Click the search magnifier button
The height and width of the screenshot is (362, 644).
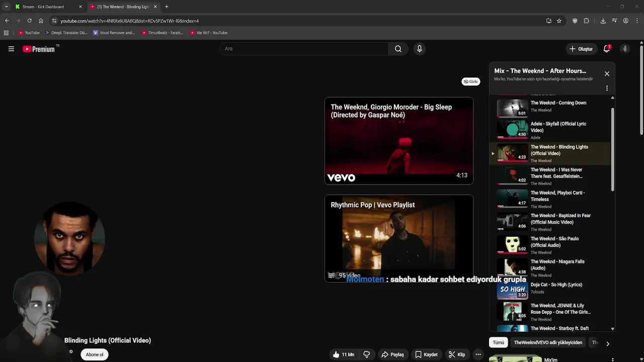pyautogui.click(x=398, y=49)
